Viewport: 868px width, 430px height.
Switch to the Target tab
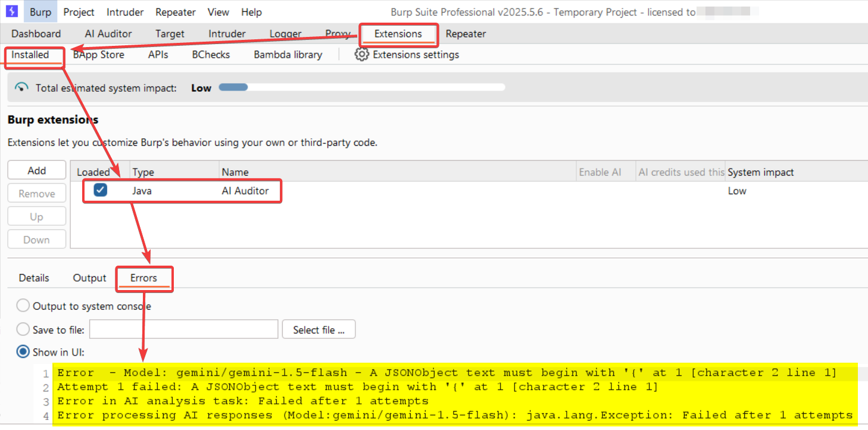click(x=170, y=34)
